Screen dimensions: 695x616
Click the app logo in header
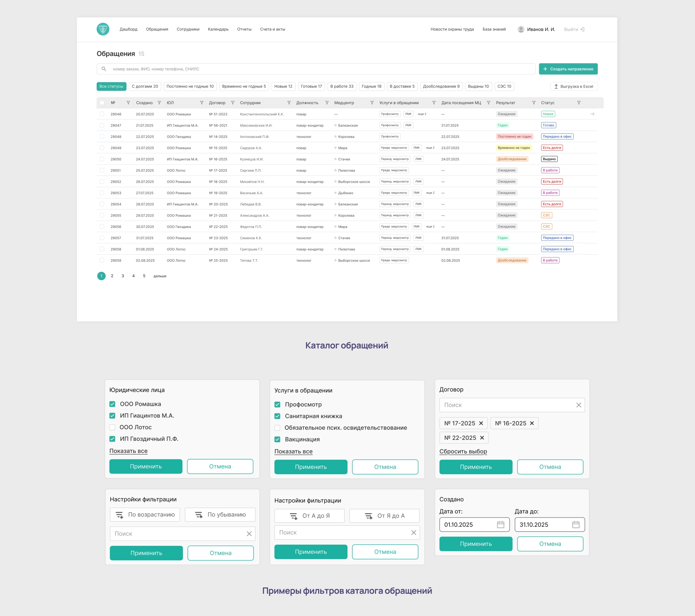click(103, 29)
